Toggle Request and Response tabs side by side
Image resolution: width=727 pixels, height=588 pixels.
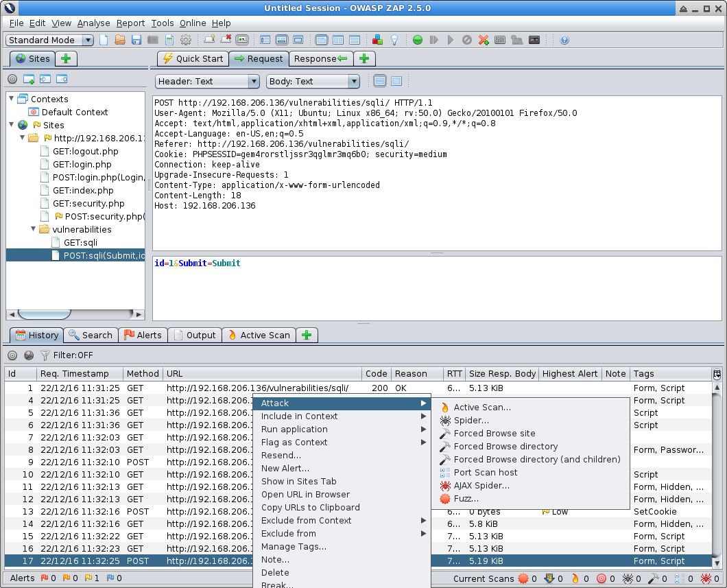(338, 40)
